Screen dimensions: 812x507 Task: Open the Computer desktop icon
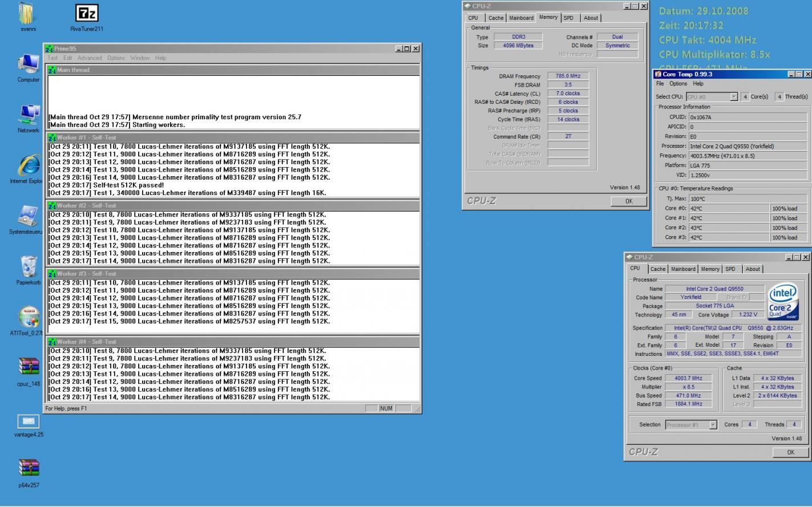click(x=28, y=64)
